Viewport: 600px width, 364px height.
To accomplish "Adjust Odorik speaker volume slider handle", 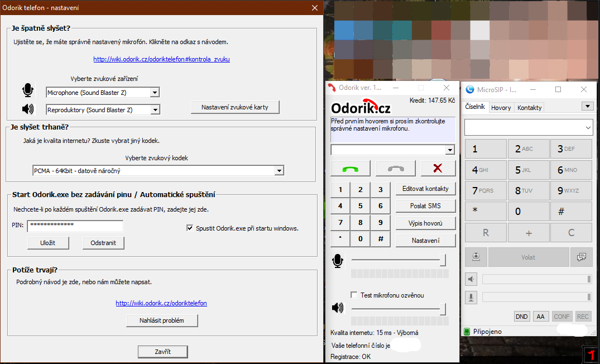I will (x=443, y=309).
